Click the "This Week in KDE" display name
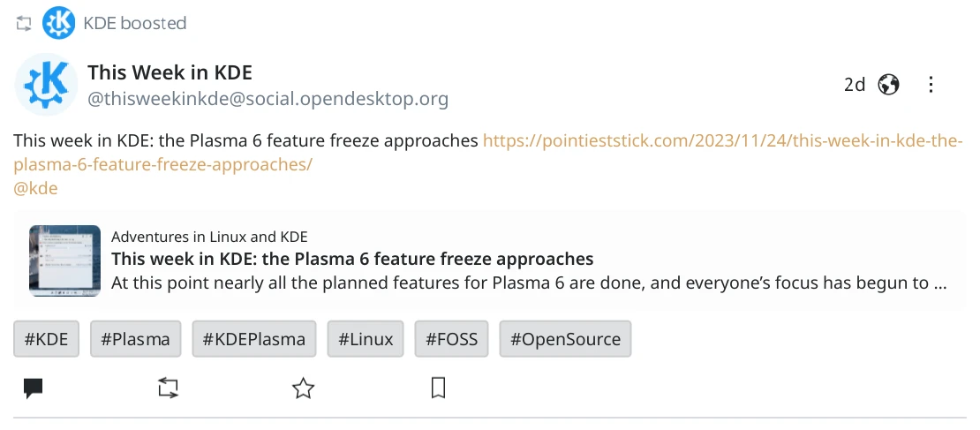Viewport: 980px width, 430px height. pyautogui.click(x=170, y=72)
